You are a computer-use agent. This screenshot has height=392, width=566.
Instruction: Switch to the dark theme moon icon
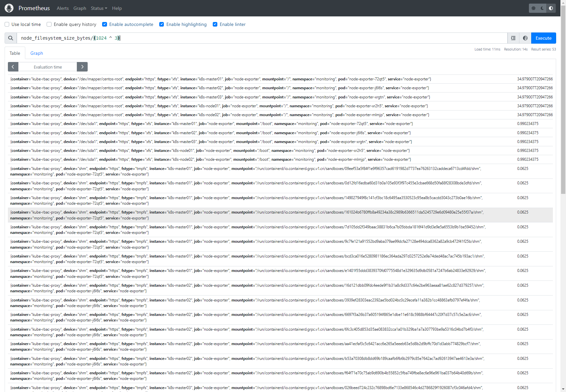[x=542, y=8]
